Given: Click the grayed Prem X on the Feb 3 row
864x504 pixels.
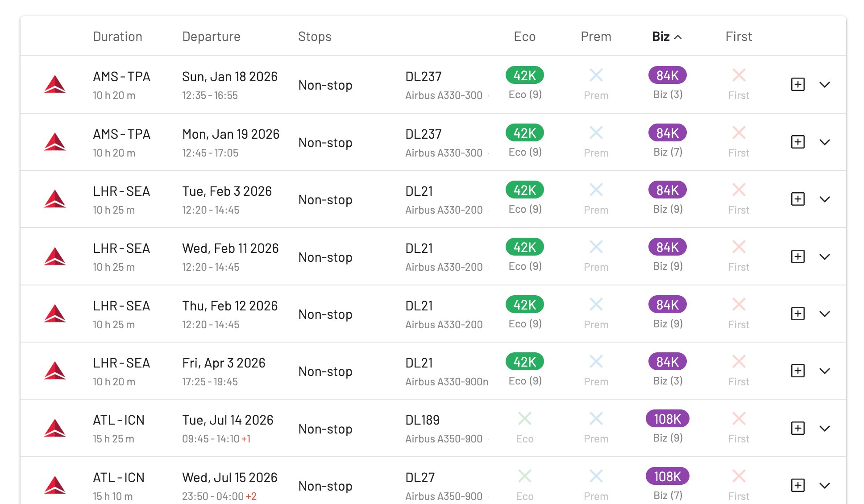Looking at the screenshot, I should (596, 190).
